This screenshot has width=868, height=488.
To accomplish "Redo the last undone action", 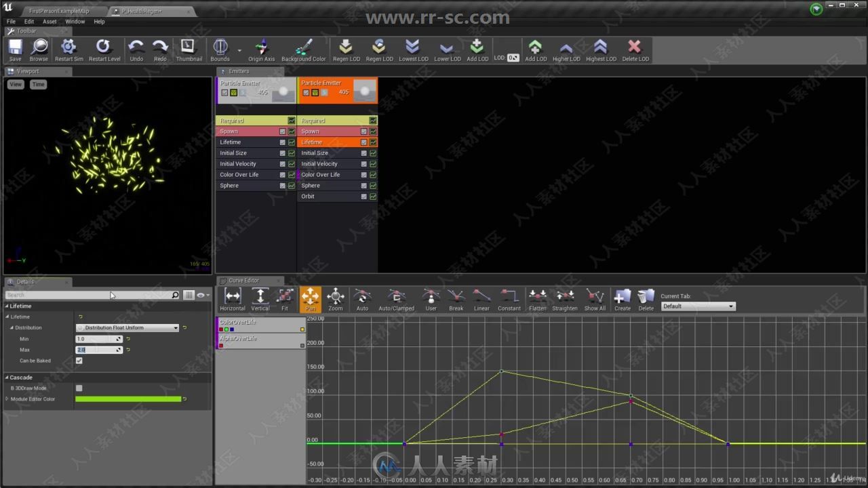I will 160,50.
